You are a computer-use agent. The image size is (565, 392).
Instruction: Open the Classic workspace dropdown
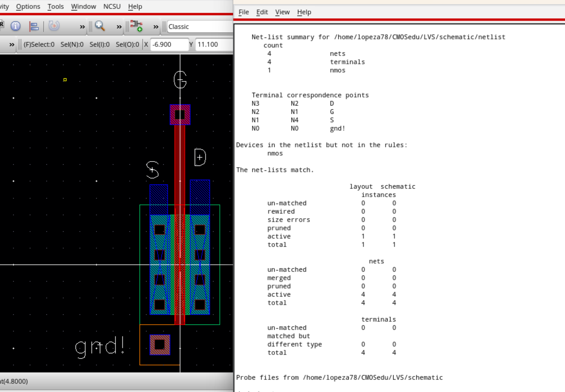pos(200,27)
